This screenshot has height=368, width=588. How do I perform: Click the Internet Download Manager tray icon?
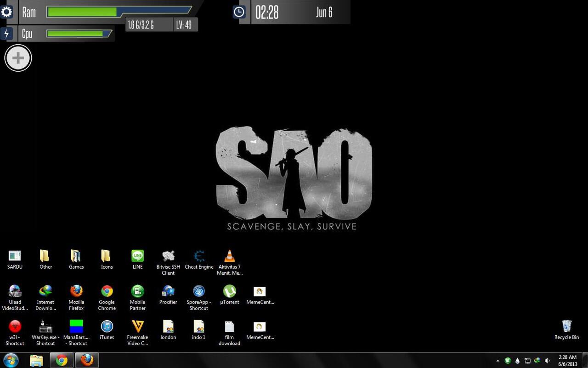537,361
